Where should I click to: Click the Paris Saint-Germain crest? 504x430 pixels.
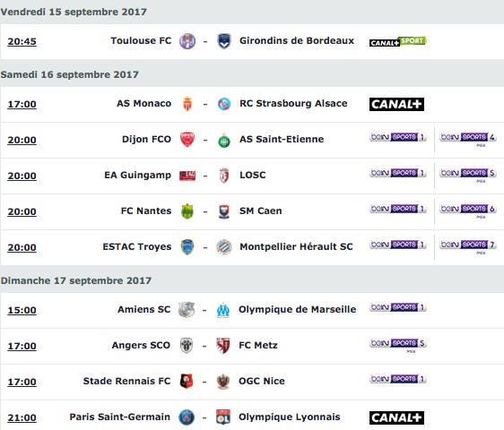pos(187,417)
